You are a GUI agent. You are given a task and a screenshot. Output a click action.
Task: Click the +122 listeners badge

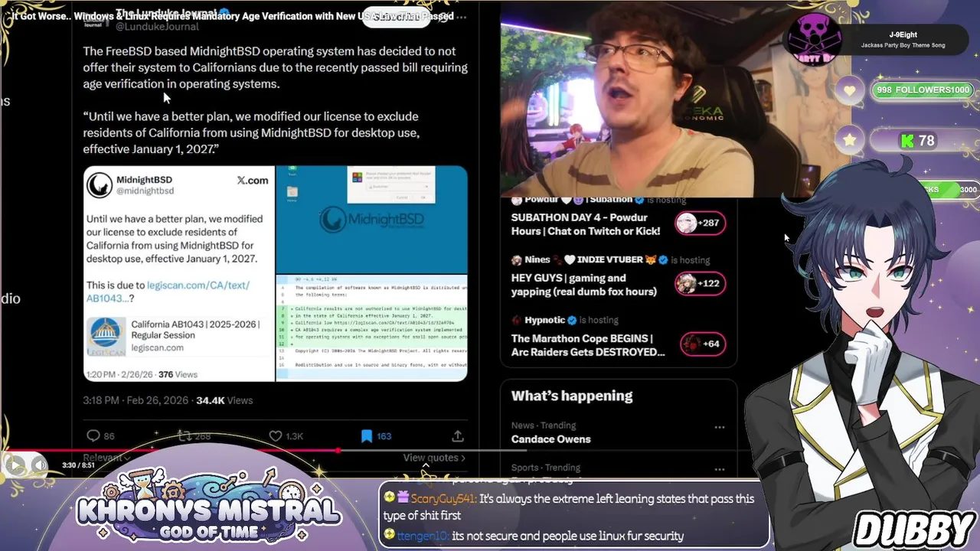[701, 283]
